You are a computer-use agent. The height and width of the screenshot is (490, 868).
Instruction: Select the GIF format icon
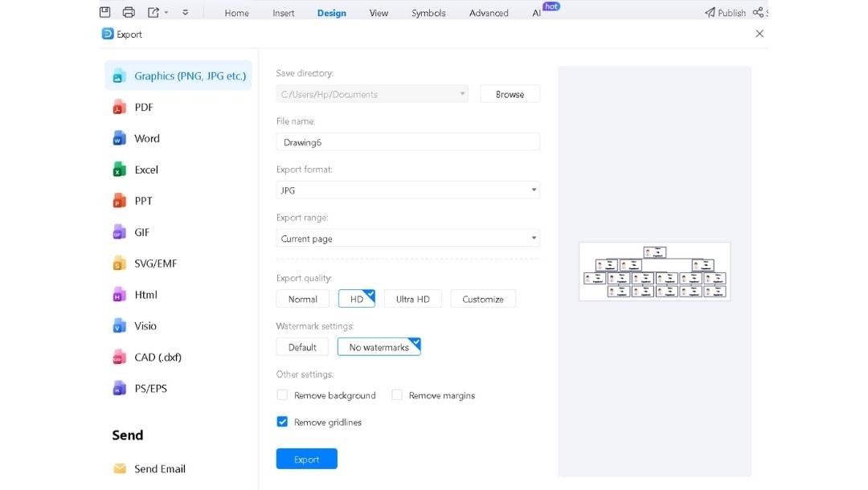coord(118,232)
